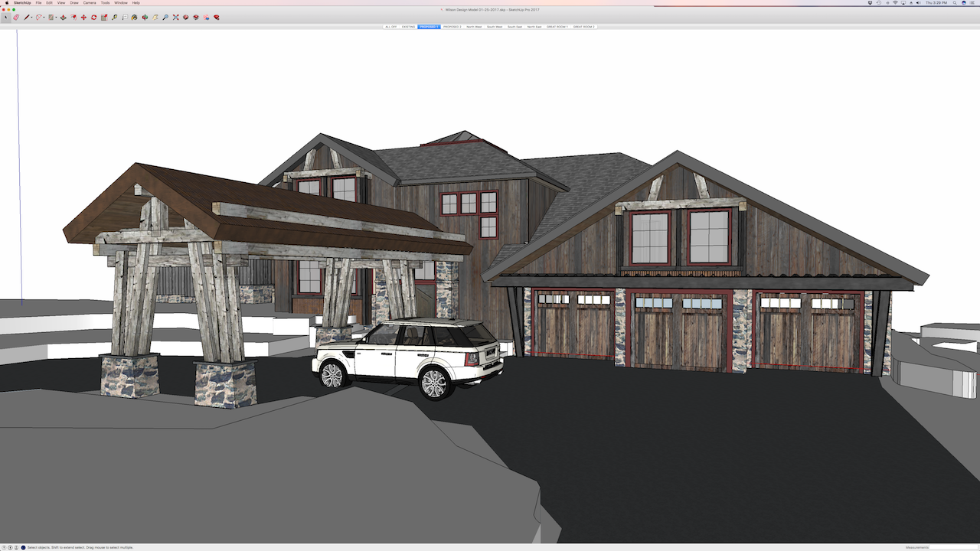This screenshot has width=980, height=551.
Task: Select the Push/Pull tool
Action: [63, 18]
